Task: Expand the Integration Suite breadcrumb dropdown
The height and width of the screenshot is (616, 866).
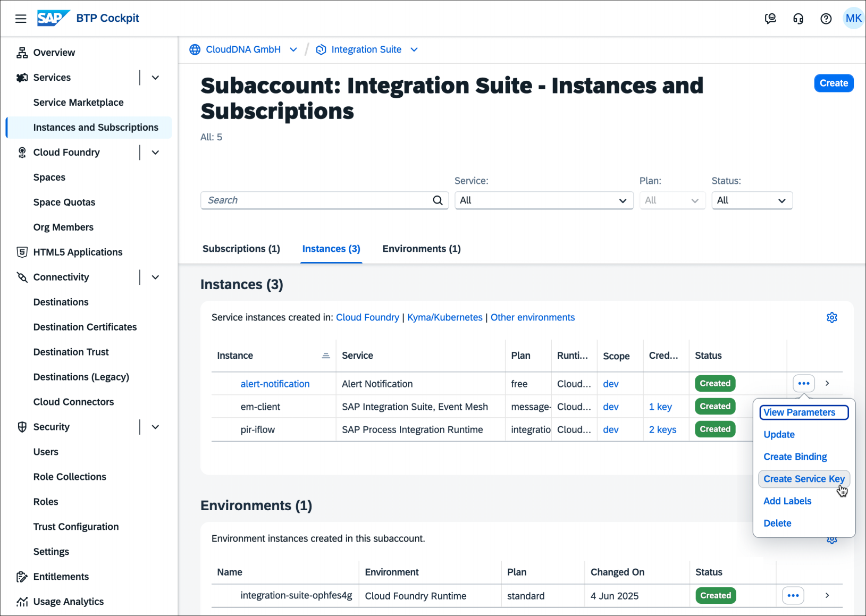Action: [x=414, y=49]
